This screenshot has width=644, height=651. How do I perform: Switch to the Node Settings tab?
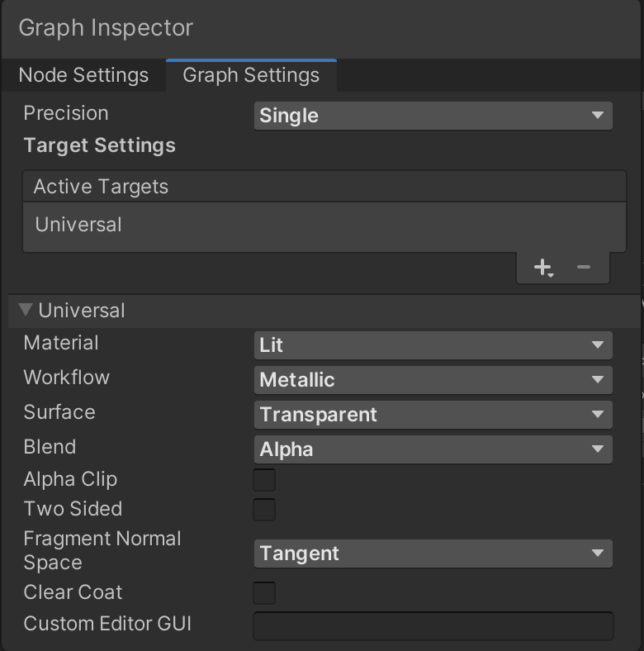coord(83,75)
